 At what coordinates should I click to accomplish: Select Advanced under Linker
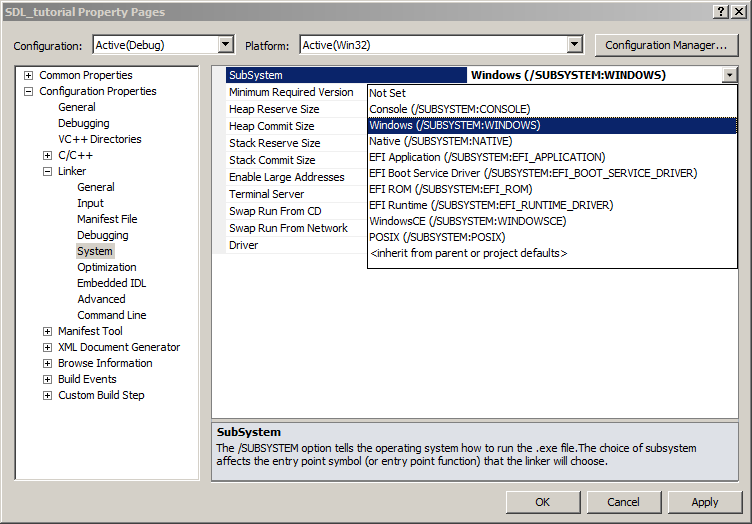point(101,299)
